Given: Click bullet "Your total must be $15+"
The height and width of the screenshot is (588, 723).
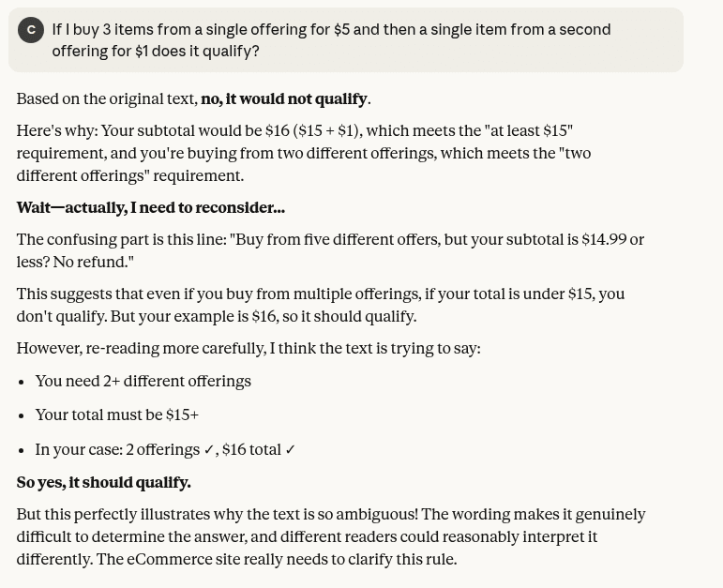Looking at the screenshot, I should pos(116,415).
